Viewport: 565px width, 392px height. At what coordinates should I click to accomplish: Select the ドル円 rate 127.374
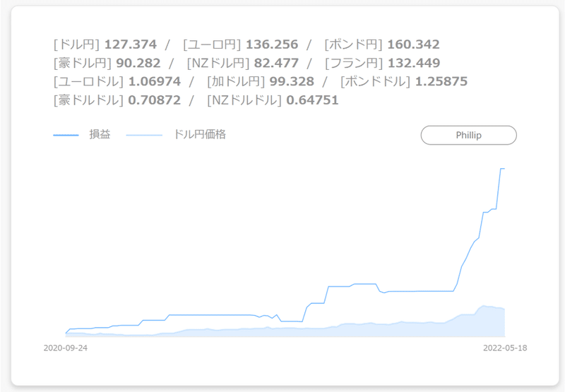coord(131,44)
